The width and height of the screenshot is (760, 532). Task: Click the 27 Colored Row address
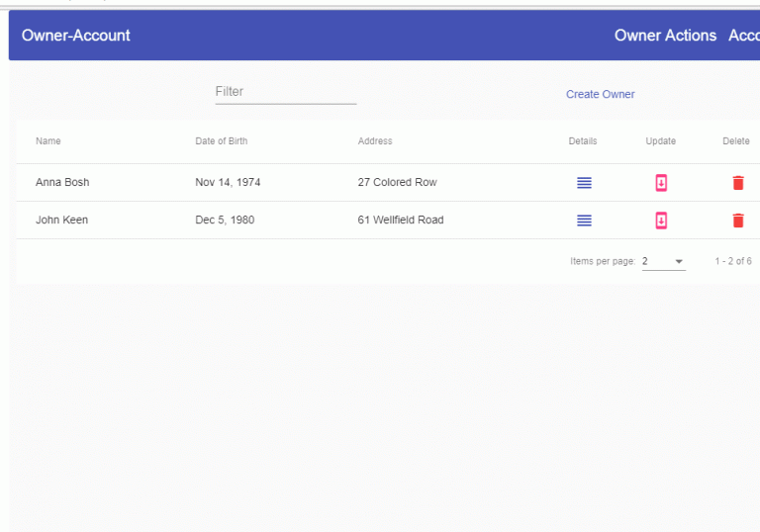[x=397, y=182]
